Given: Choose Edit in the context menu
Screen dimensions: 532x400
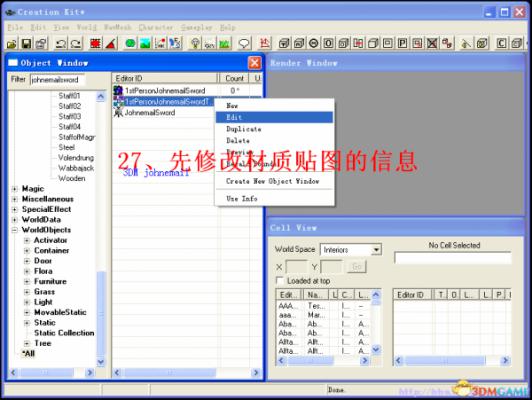Looking at the screenshot, I should pyautogui.click(x=274, y=117).
